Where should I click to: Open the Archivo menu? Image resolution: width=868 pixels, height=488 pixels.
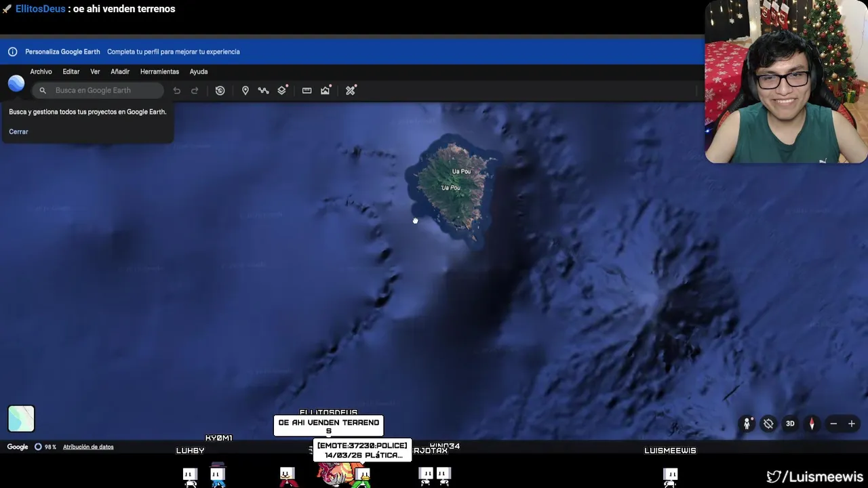pyautogui.click(x=41, y=71)
